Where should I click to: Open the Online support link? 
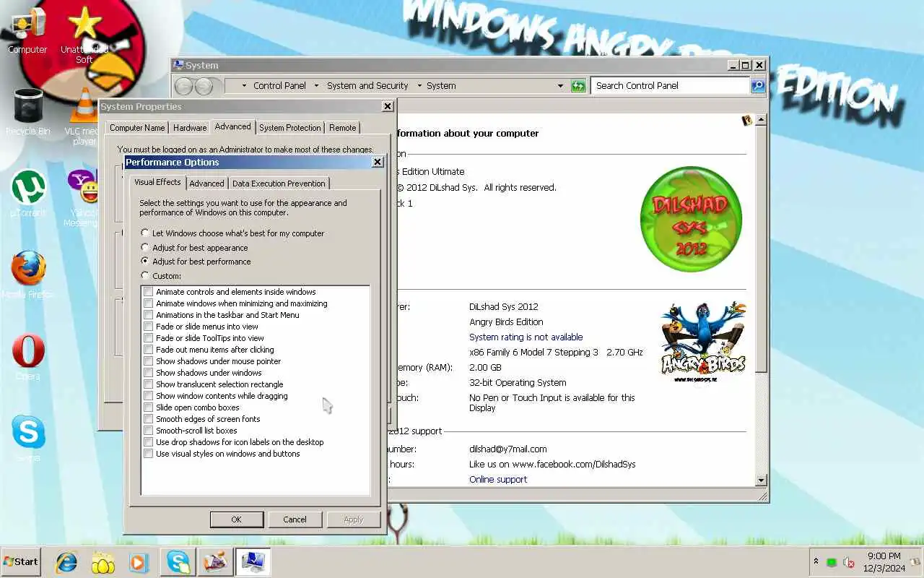click(498, 479)
